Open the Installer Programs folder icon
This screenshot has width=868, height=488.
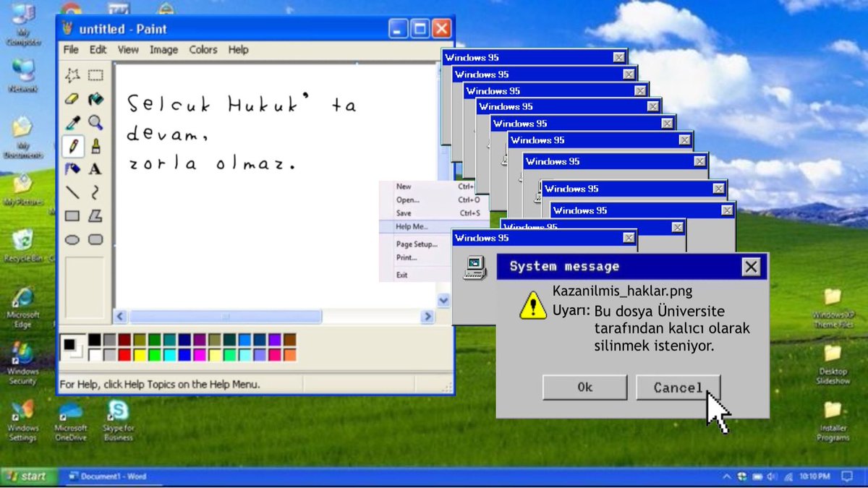[833, 420]
